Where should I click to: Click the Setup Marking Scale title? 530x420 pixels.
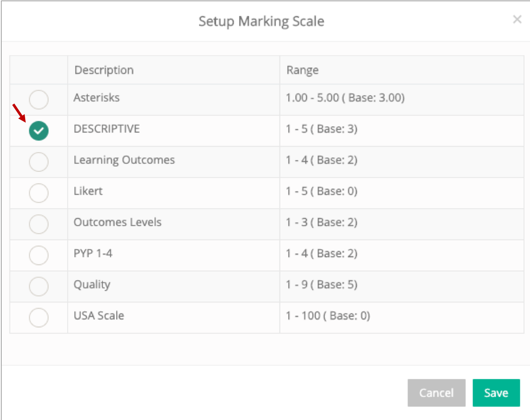pos(261,21)
